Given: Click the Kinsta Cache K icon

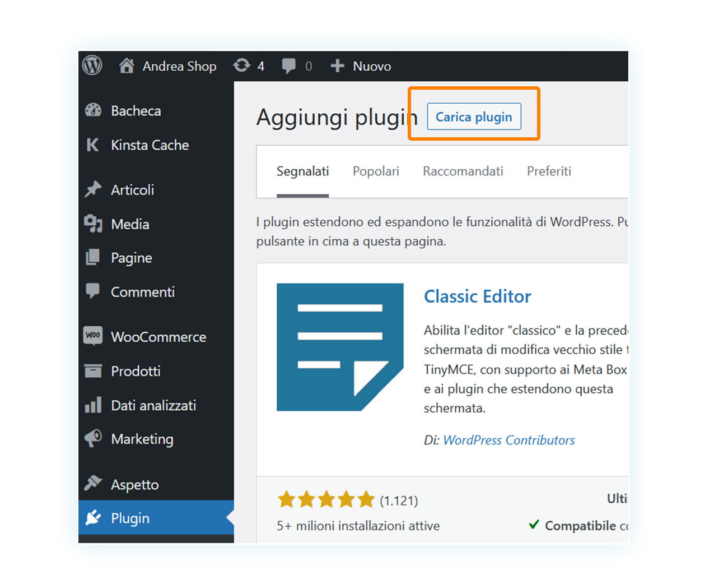Looking at the screenshot, I should click(93, 145).
